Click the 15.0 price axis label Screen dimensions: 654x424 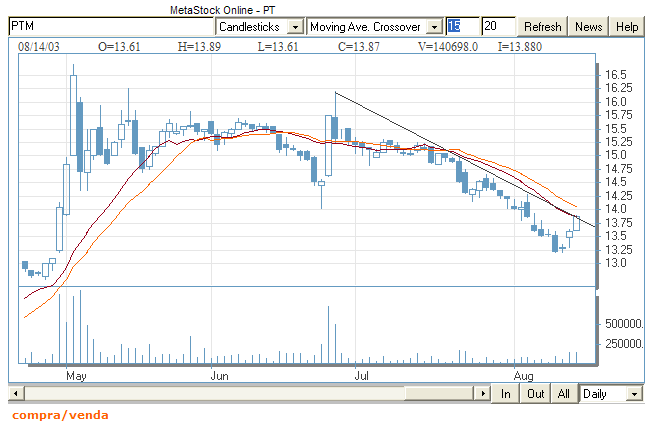tap(616, 155)
